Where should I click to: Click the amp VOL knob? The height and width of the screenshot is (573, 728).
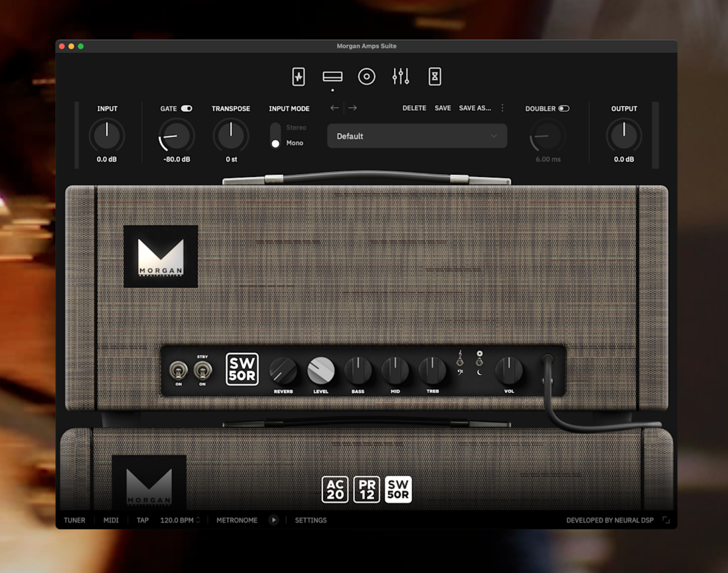tap(509, 371)
